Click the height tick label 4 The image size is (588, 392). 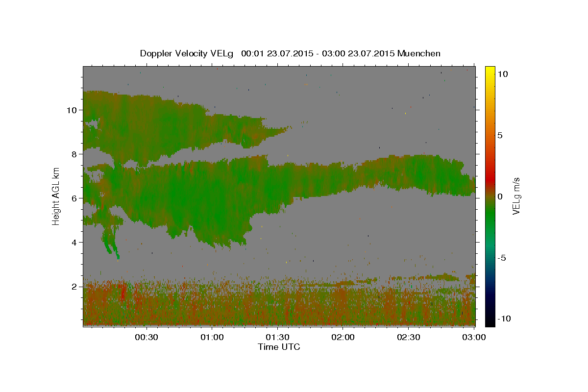[73, 242]
